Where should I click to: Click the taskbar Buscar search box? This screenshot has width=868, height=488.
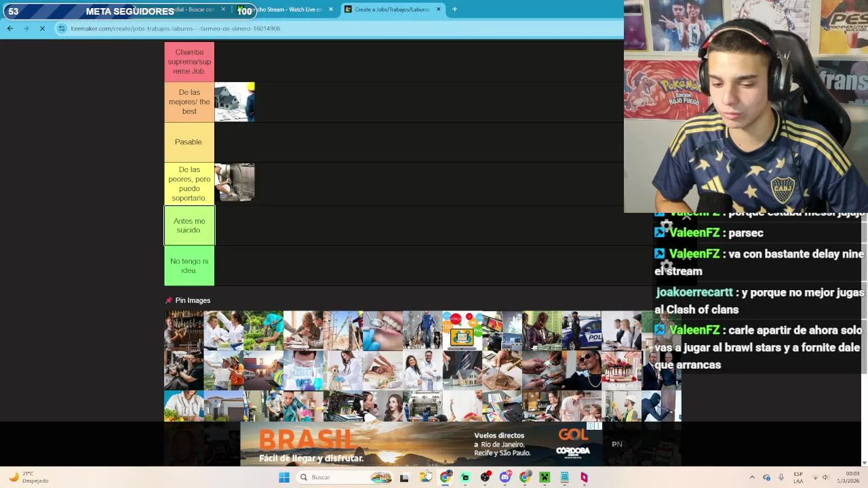pyautogui.click(x=346, y=477)
